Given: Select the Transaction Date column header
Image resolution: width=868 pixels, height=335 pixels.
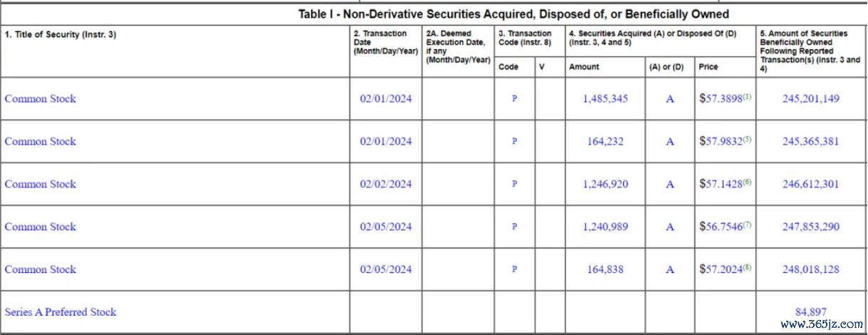Looking at the screenshot, I should 385,42.
